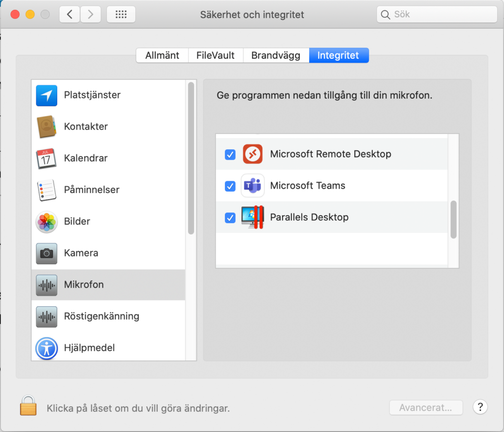Select the Integritet tab

point(339,55)
